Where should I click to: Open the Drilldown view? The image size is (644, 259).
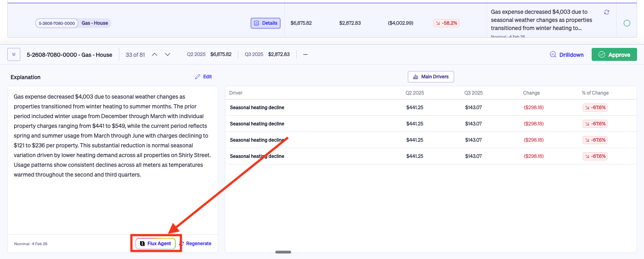point(567,55)
